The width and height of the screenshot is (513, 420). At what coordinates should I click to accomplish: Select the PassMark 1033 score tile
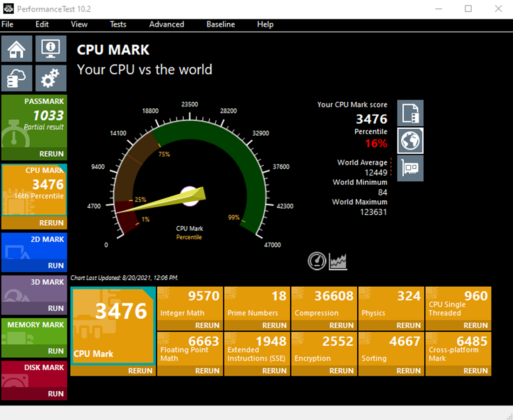click(x=34, y=121)
